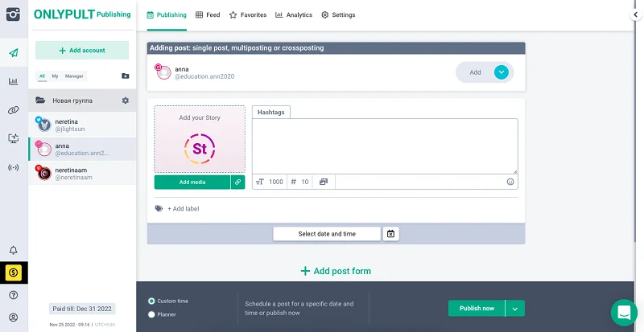Click the emoji smiley icon in editor
Image resolution: width=644 pixels, height=332 pixels.
click(510, 182)
